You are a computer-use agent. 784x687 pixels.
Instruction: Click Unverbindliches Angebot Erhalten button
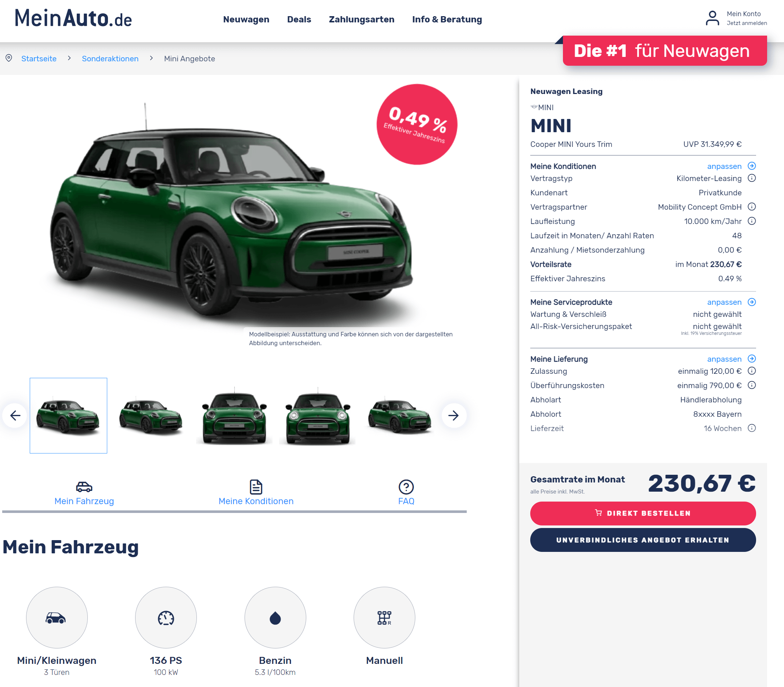(x=643, y=540)
